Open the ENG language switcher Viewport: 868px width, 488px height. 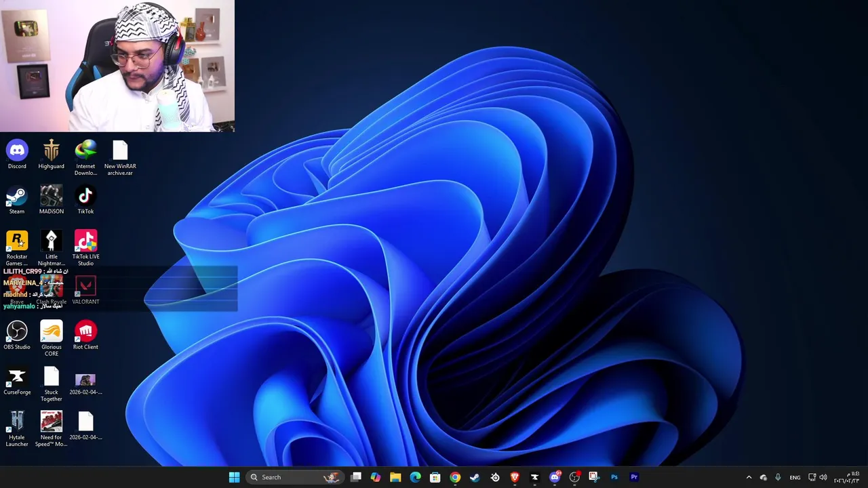pos(795,477)
